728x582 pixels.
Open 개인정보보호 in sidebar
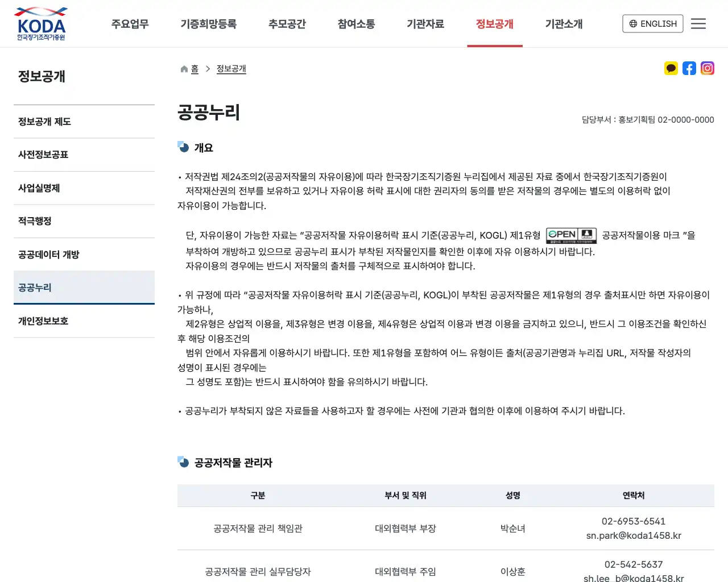pyautogui.click(x=44, y=321)
